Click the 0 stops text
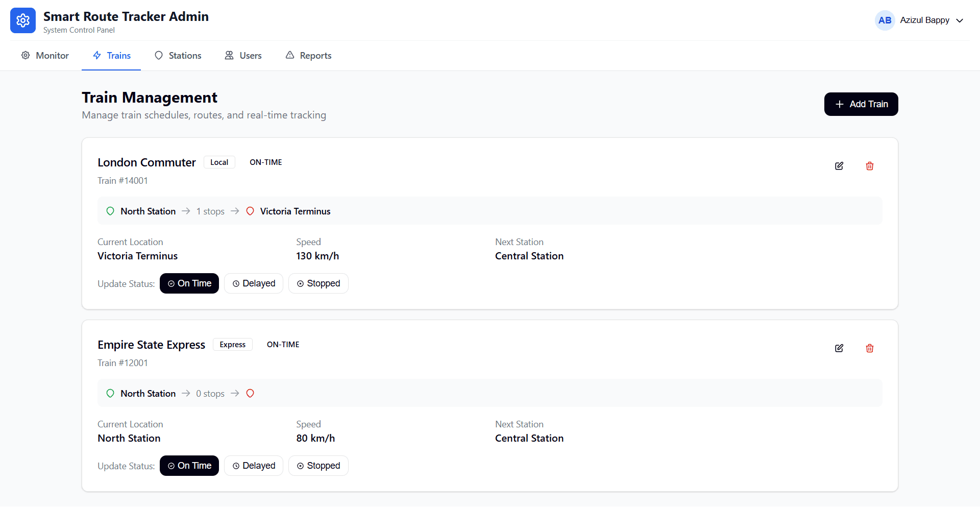 tap(210, 394)
